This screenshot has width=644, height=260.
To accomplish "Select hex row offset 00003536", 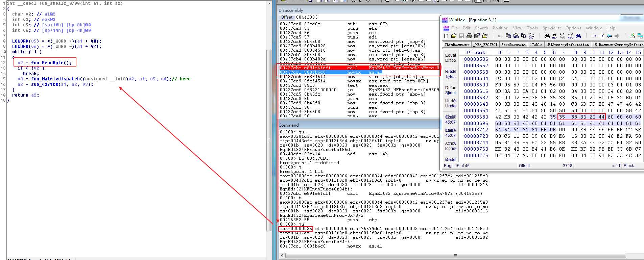I will pyautogui.click(x=476, y=59).
